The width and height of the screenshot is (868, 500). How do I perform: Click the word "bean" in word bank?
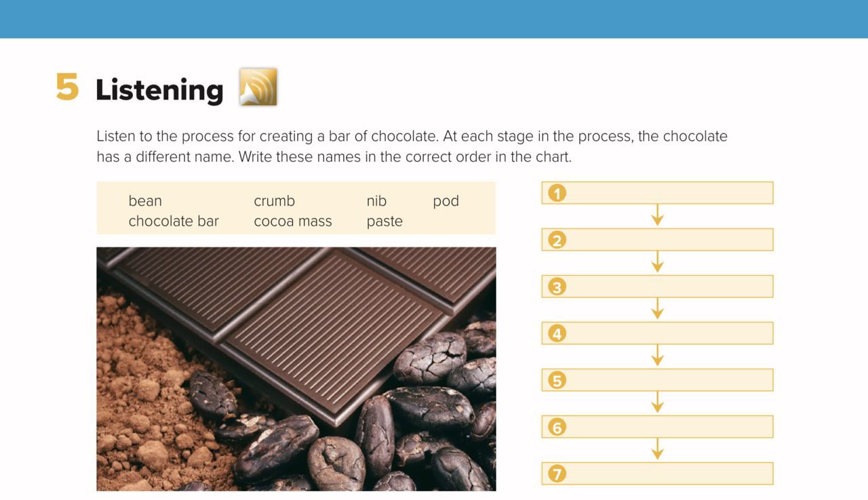click(x=145, y=201)
